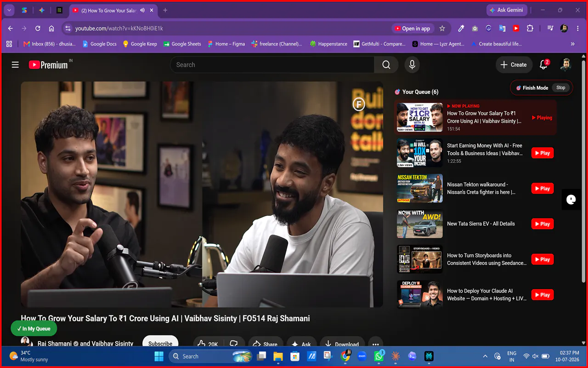Click in the YouTube search field
Viewport: 588px width, 368px height.
[x=272, y=65]
